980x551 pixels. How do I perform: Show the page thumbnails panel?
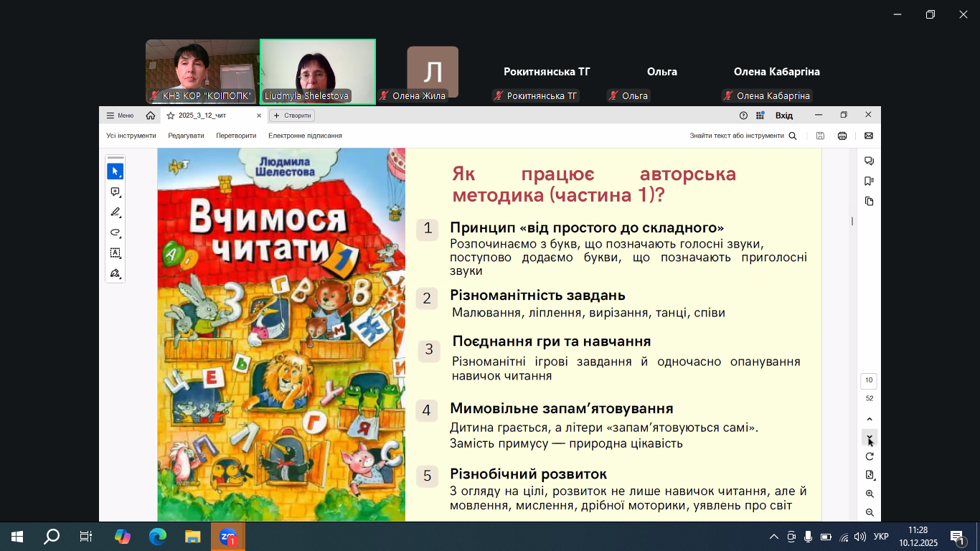click(x=869, y=202)
